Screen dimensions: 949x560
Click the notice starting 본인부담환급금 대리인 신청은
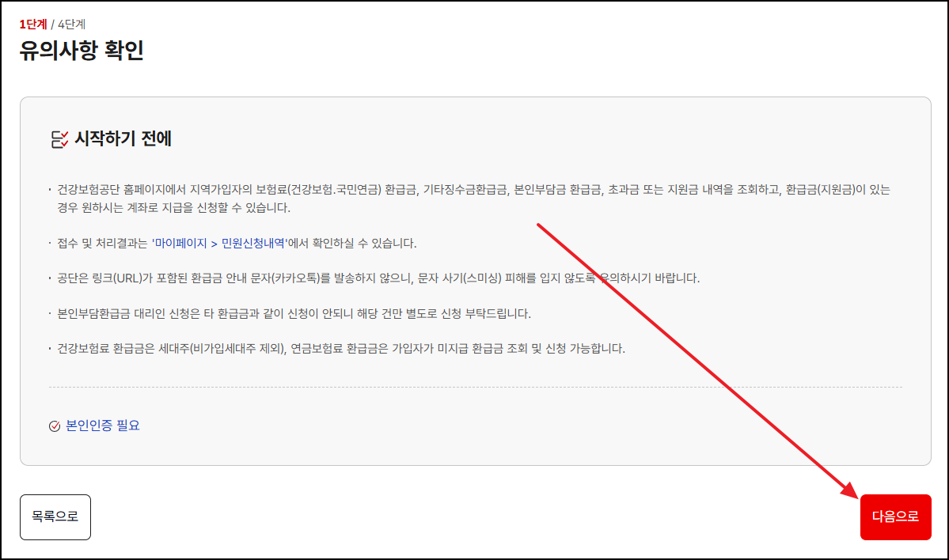[x=294, y=313]
